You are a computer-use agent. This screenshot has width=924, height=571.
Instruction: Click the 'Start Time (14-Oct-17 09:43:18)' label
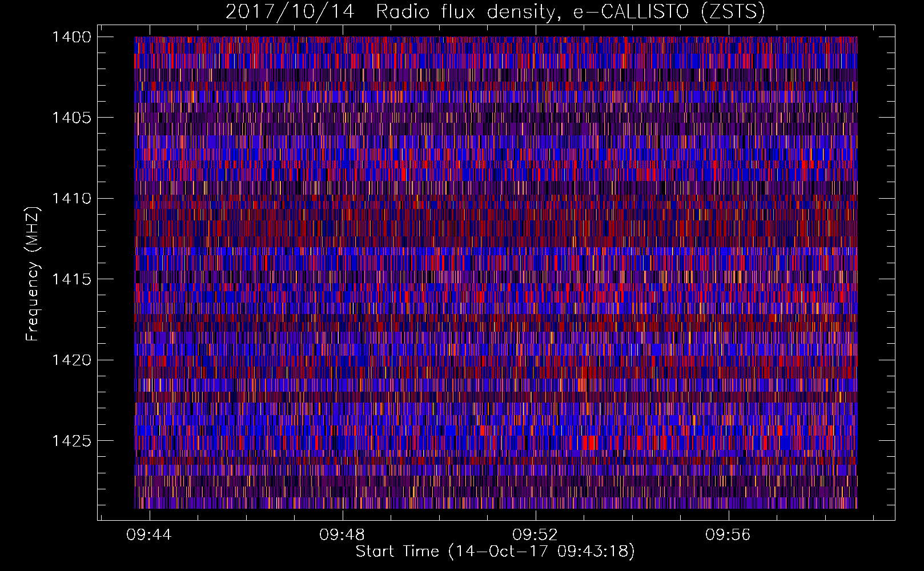click(x=495, y=552)
